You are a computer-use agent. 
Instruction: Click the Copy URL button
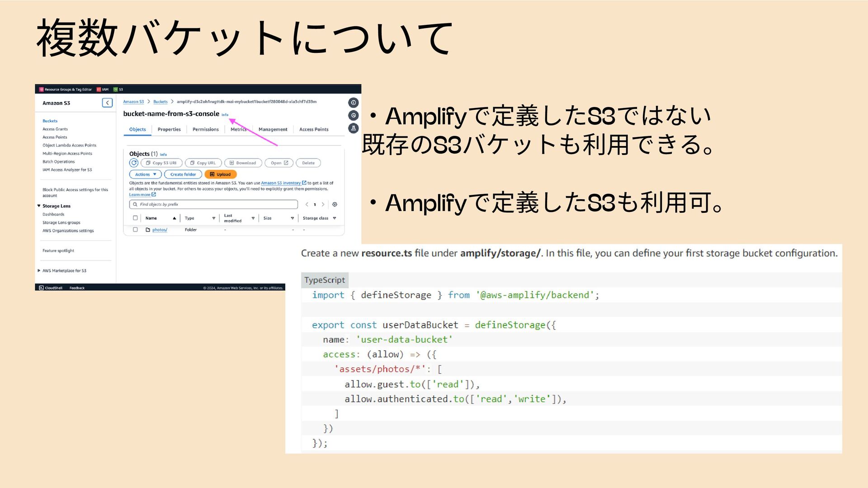pyautogui.click(x=203, y=163)
